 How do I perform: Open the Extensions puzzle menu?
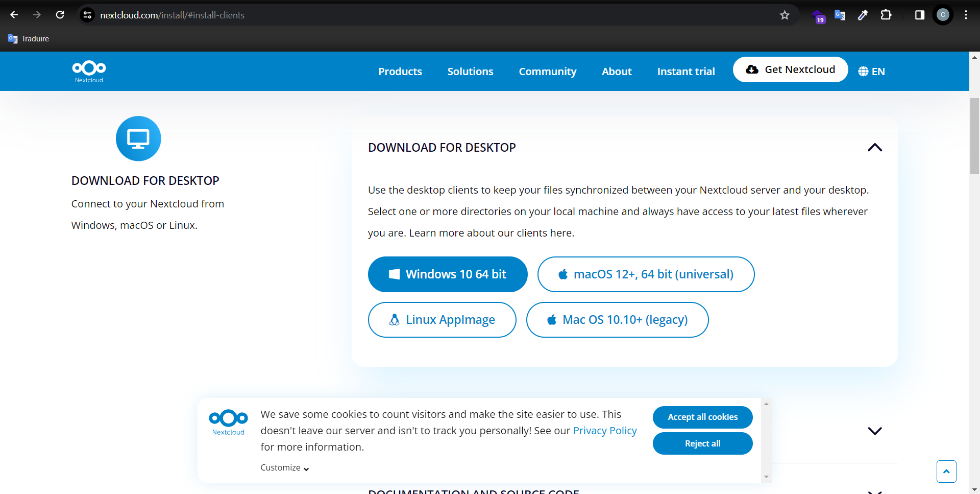(886, 15)
